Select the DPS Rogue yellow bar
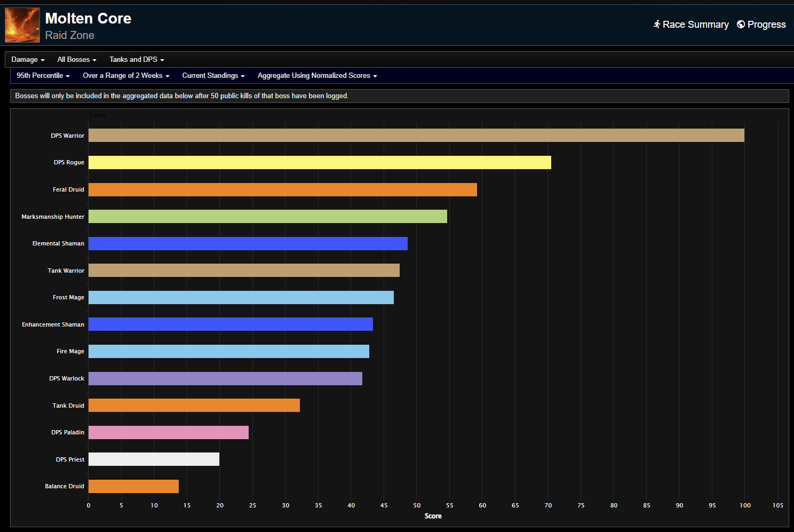This screenshot has width=794, height=532. 320,162
